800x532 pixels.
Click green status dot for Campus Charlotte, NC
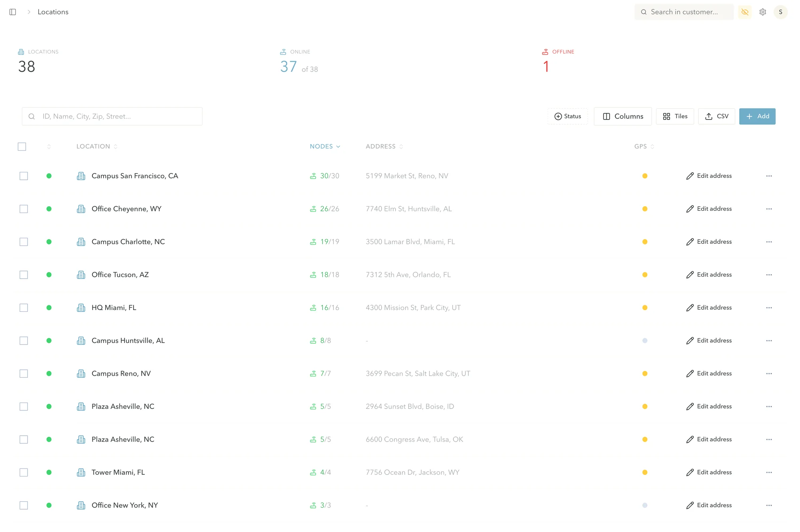point(49,242)
